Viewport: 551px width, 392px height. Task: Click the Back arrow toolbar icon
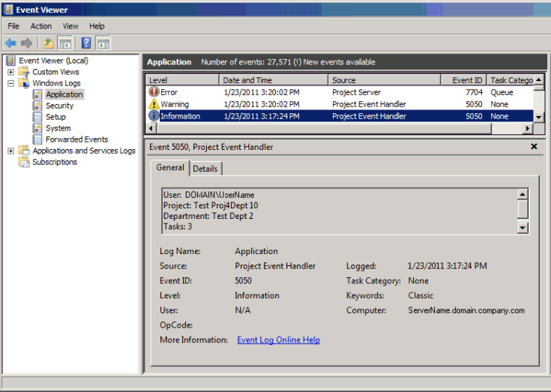[10, 43]
